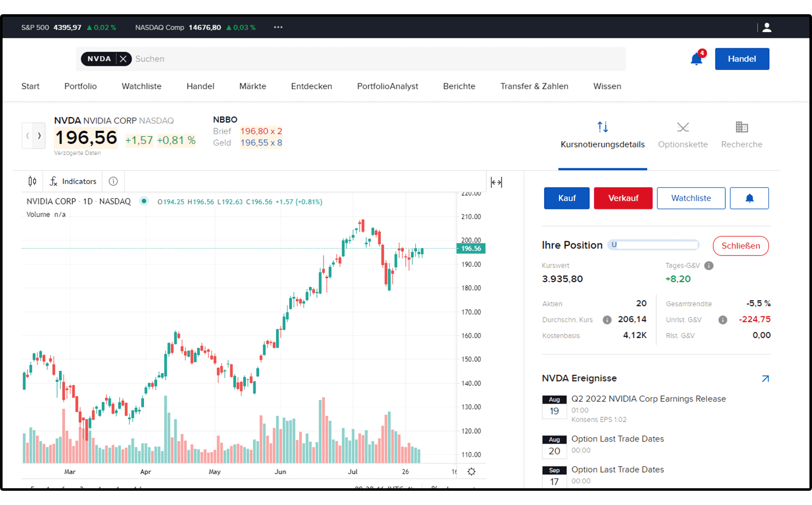Open NVDA Ereignisse with arrow icon
The height and width of the screenshot is (505, 812).
765,379
